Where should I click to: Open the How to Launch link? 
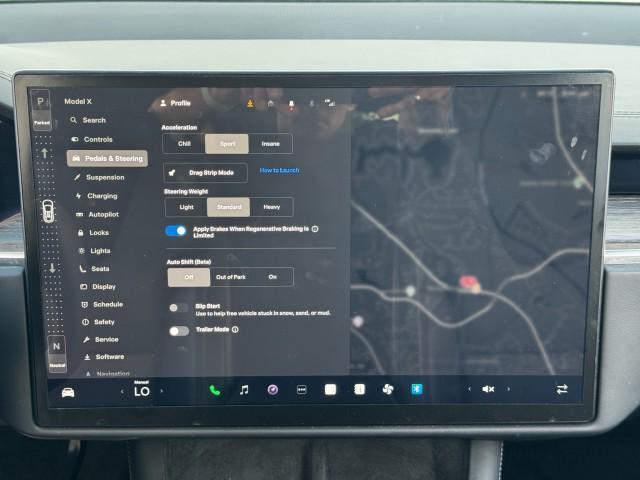279,171
